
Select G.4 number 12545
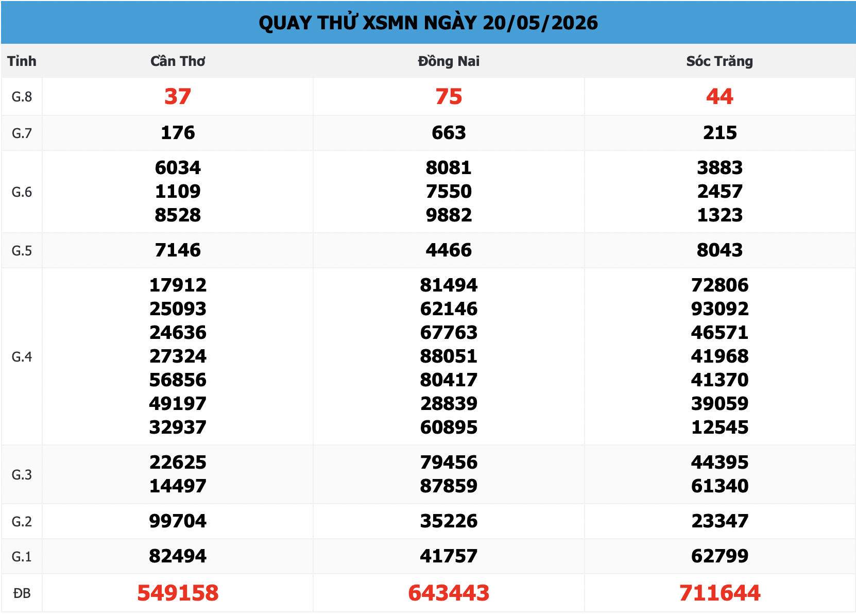720,427
